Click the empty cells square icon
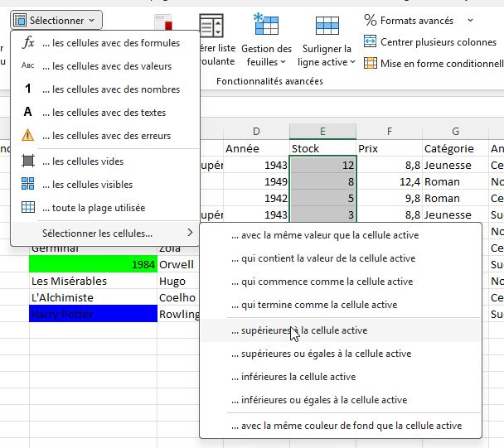This screenshot has width=504, height=448. point(28,161)
